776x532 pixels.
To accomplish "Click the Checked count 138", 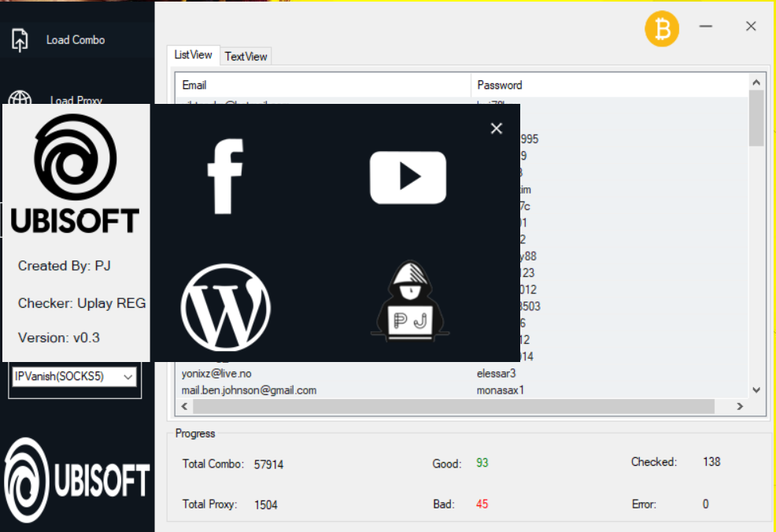I will coord(711,462).
